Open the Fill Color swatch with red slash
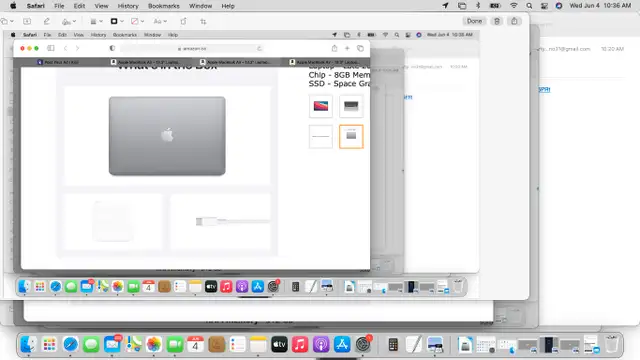The height and width of the screenshot is (360, 640). [x=138, y=21]
